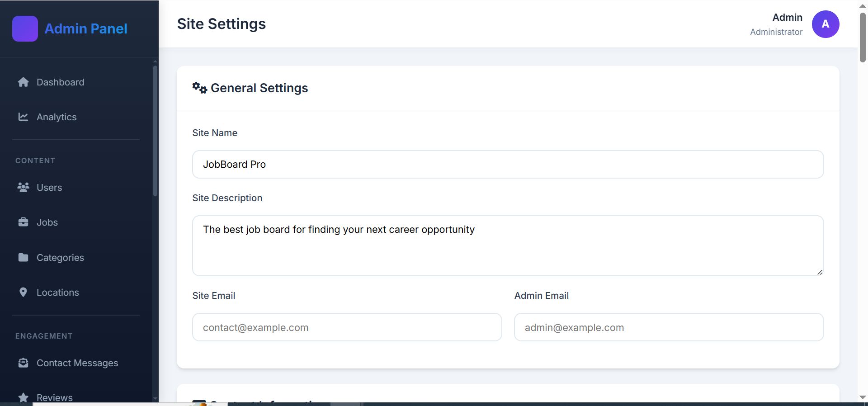Image resolution: width=868 pixels, height=406 pixels.
Task: Click the Admin Email input field
Action: pyautogui.click(x=669, y=327)
